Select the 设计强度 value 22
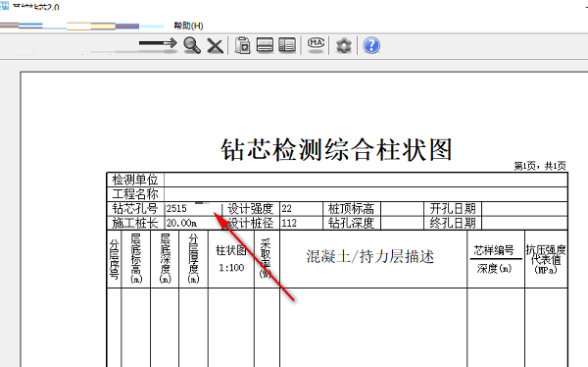Viewport: 588px width, 367px height. point(286,208)
